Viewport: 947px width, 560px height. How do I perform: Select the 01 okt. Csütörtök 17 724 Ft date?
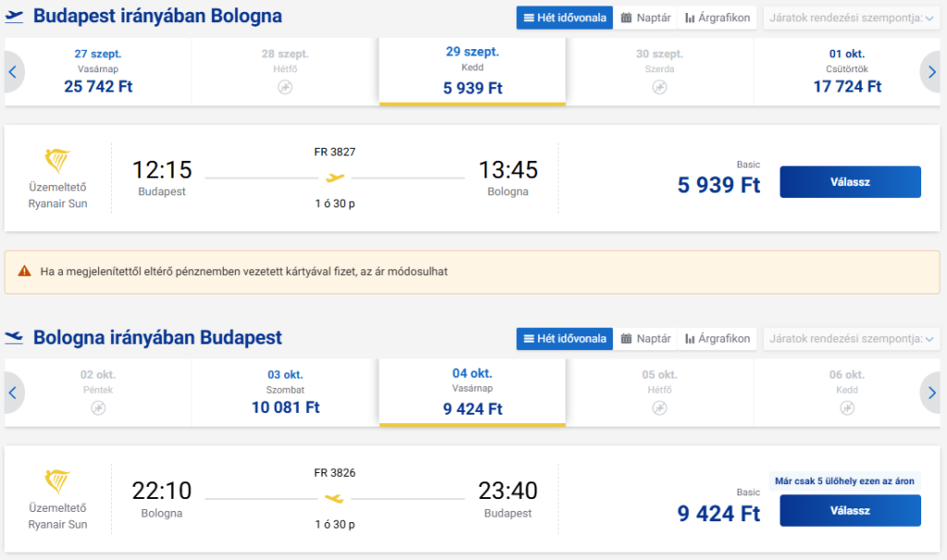pos(847,72)
